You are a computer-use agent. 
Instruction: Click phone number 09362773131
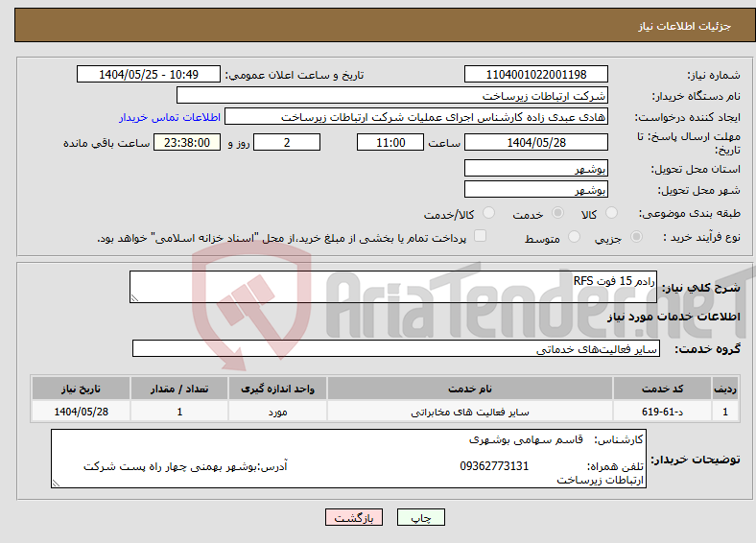(x=494, y=466)
